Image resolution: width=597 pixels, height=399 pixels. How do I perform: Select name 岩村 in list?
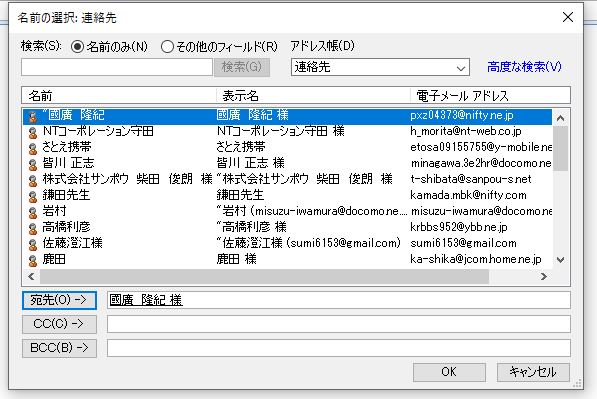pos(54,211)
